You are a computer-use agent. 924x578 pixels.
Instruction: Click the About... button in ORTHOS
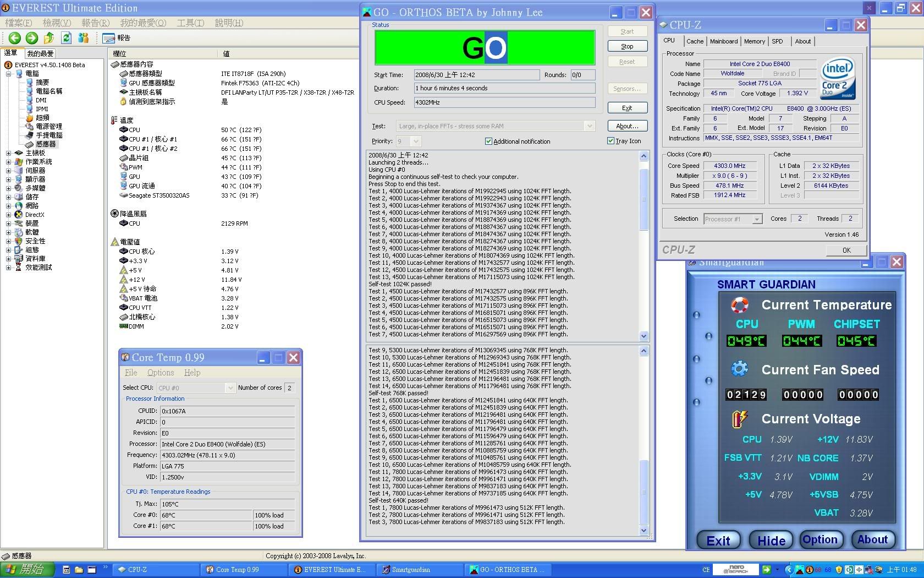627,126
